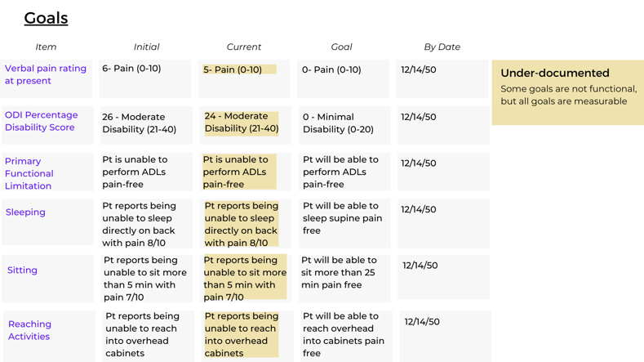Click the highlighted 5- Pain current value

239,69
